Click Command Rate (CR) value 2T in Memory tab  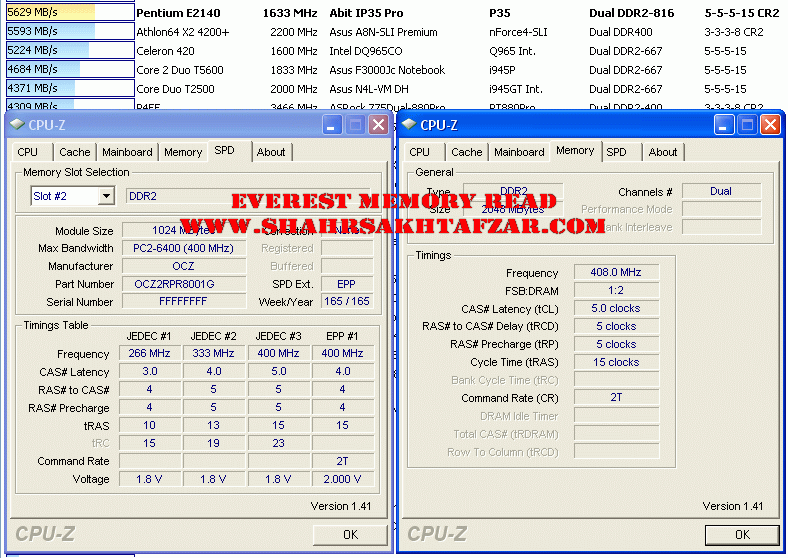tap(616, 398)
